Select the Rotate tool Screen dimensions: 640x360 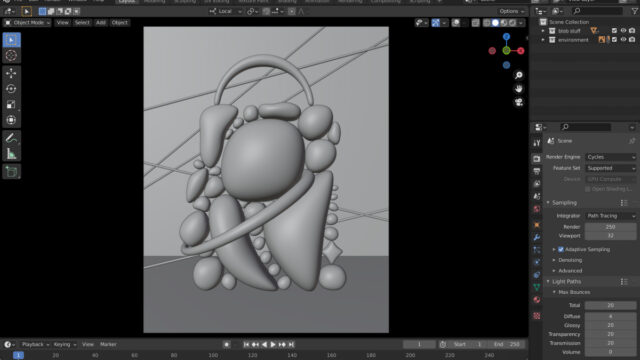[11, 89]
